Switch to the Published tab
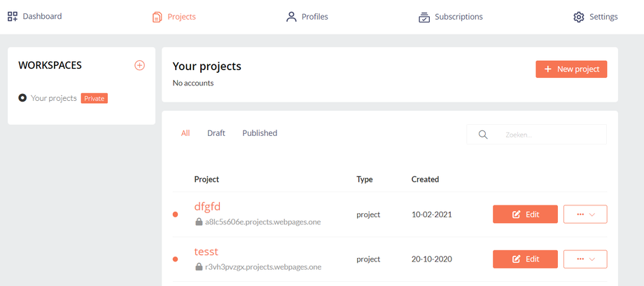 (x=260, y=133)
